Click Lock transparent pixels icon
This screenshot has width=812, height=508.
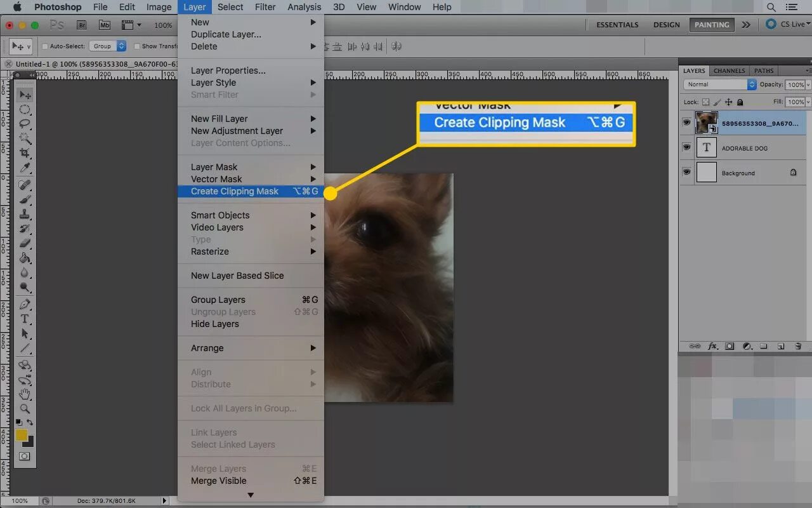(705, 102)
